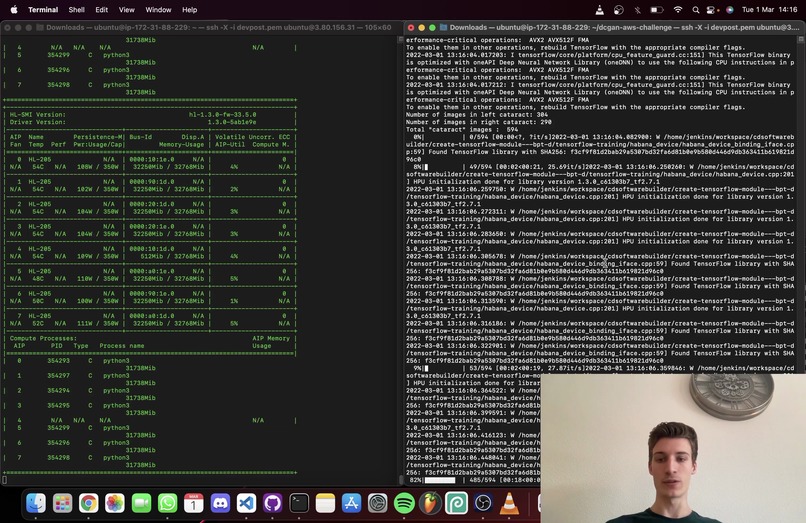Open the View menu
This screenshot has height=523, width=806.
(126, 10)
